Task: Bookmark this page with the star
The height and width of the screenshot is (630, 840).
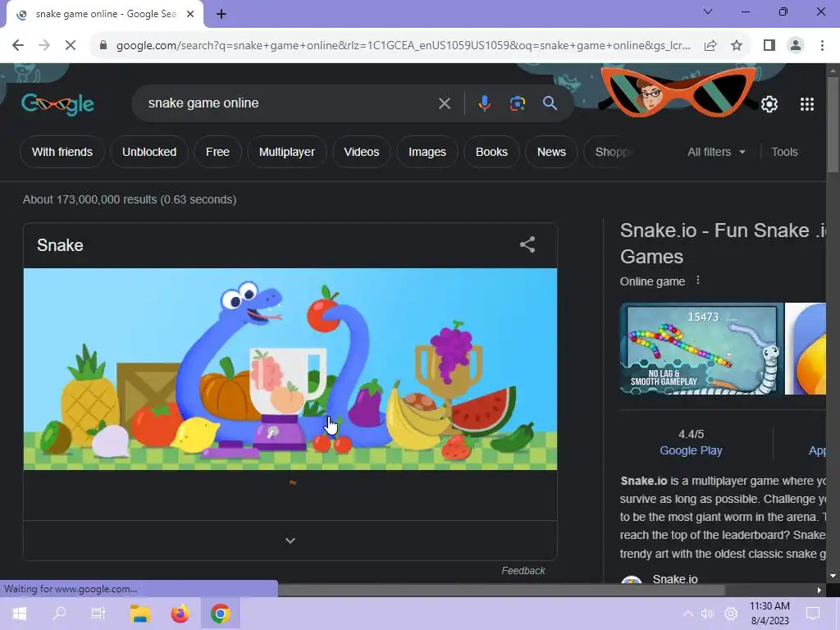Action: 737,46
